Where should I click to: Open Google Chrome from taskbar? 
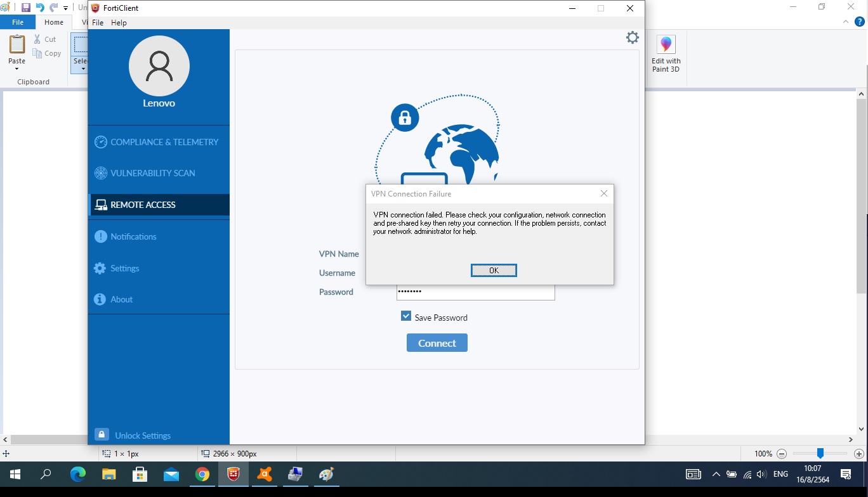click(202, 474)
